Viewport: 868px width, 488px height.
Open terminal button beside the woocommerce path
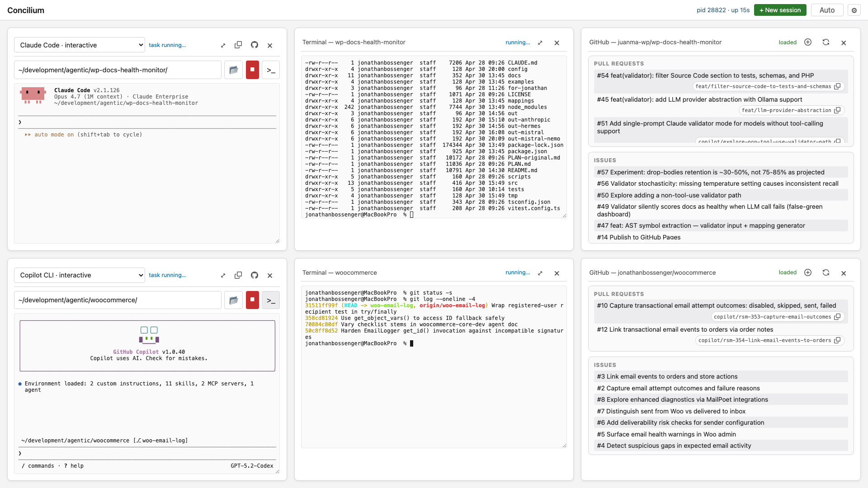coord(271,300)
